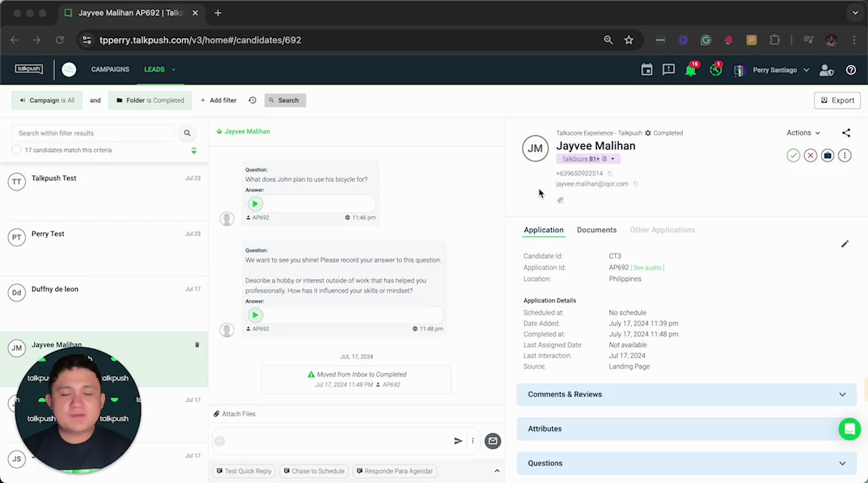868x483 pixels.
Task: Select the Application tab
Action: tap(543, 230)
